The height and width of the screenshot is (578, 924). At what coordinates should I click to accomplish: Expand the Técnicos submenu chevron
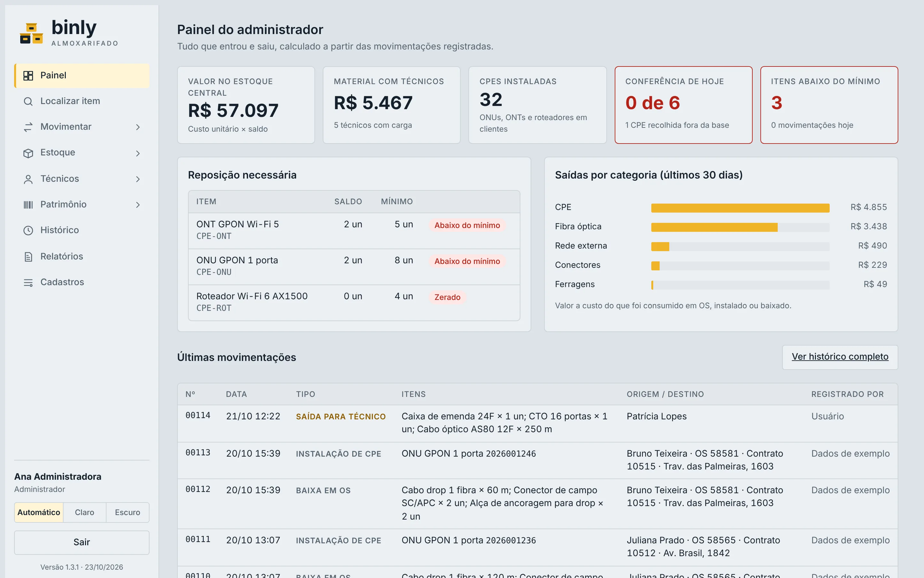[138, 179]
